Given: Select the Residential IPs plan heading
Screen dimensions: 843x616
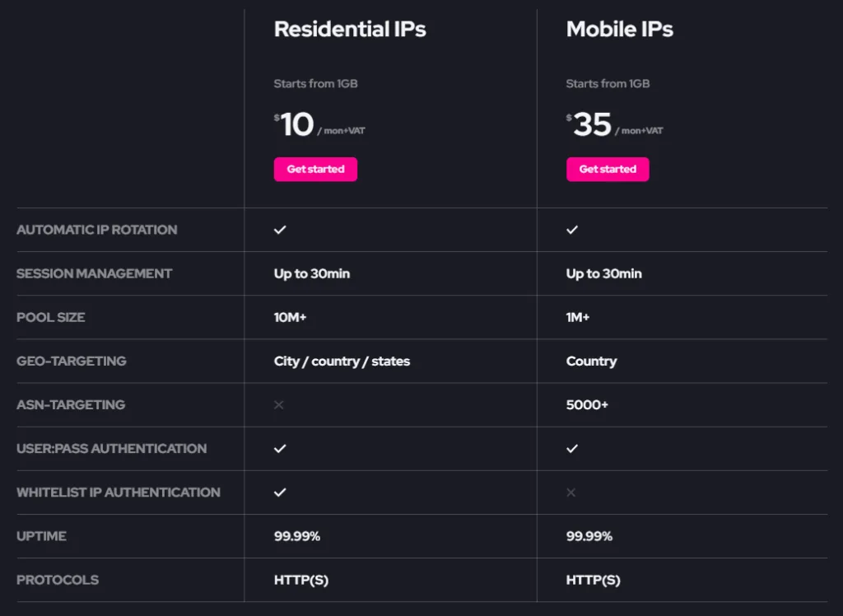Looking at the screenshot, I should tap(350, 30).
